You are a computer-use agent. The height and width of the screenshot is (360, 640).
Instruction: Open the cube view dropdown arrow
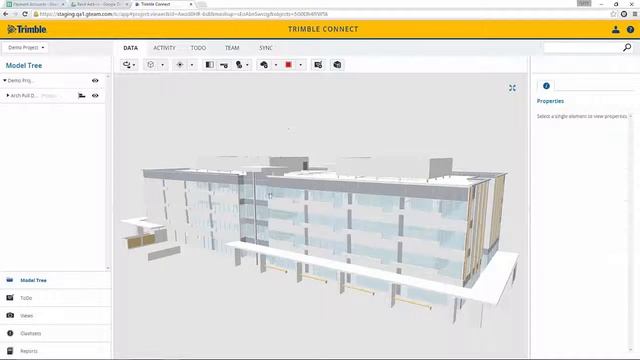point(162,65)
